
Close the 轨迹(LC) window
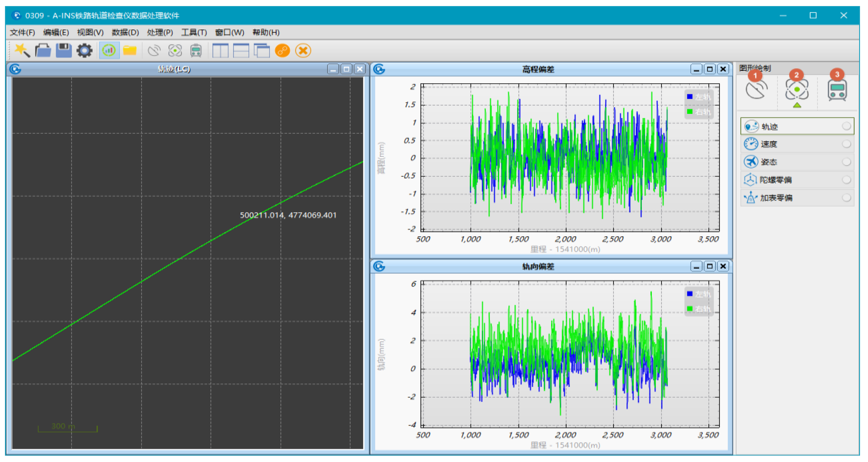[x=360, y=69]
